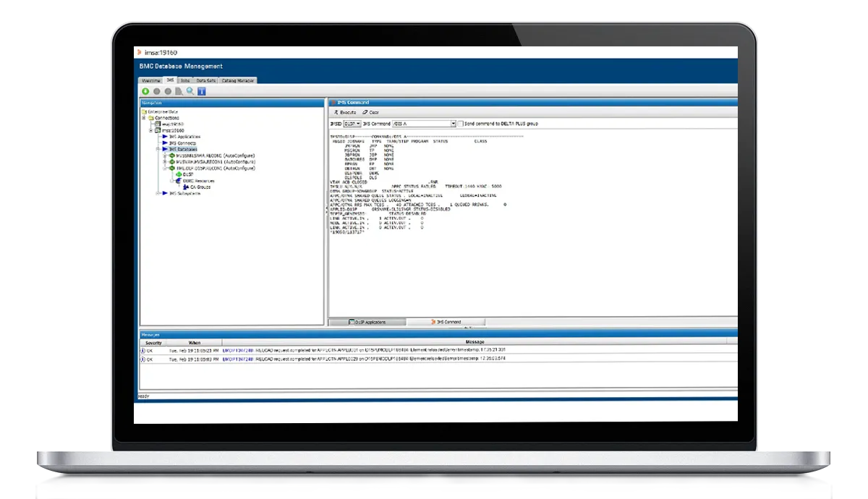The width and height of the screenshot is (868, 499).
Task: Click the Execute command icon
Action: 336,113
